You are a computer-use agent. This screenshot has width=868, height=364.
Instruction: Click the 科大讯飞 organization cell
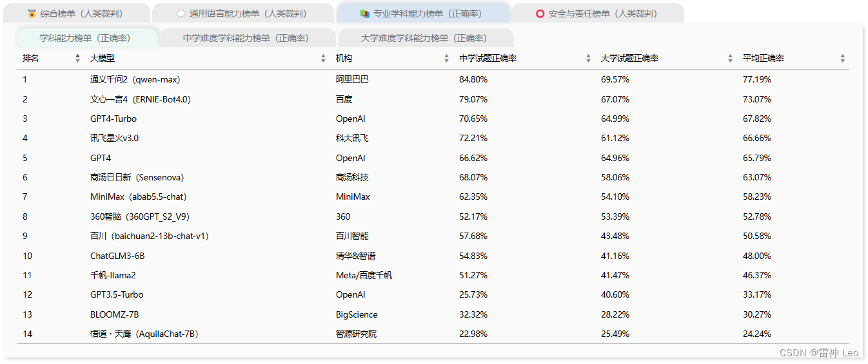[352, 138]
